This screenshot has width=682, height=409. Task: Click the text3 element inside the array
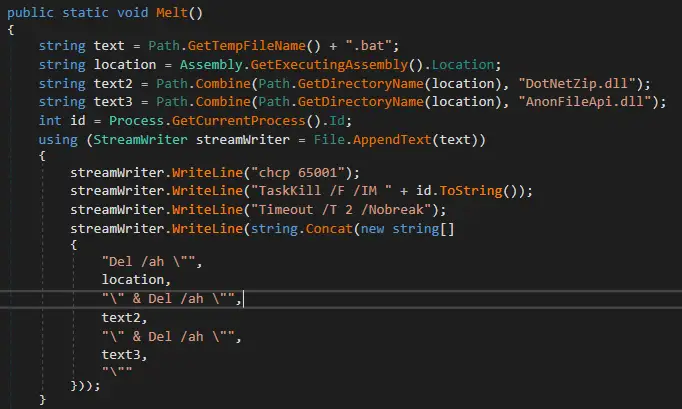(124, 353)
